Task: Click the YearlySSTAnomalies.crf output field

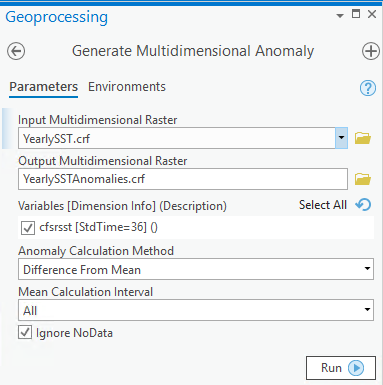Action: point(183,179)
